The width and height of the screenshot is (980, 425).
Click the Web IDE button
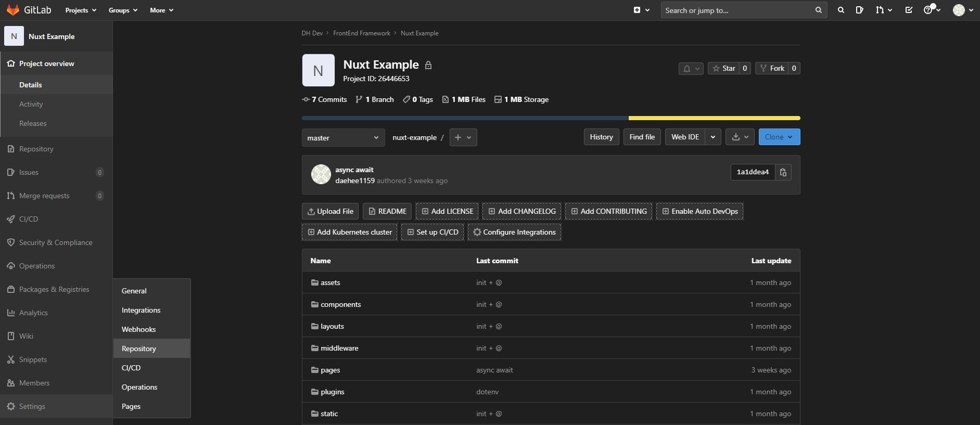(x=685, y=137)
